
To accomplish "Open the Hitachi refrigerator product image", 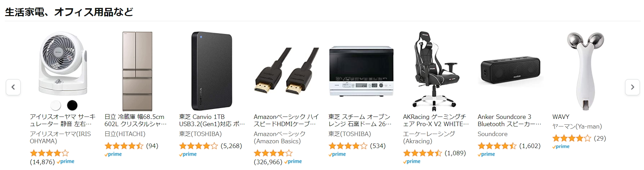I will 137,71.
